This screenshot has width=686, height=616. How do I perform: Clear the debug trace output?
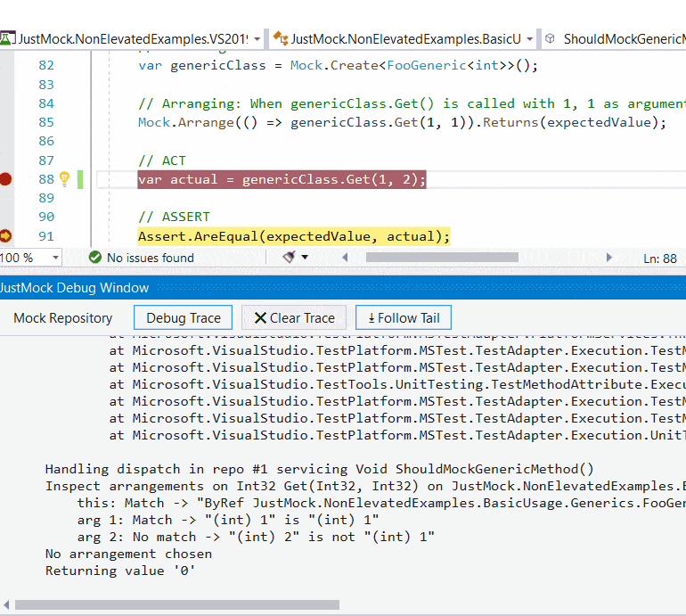pos(294,318)
